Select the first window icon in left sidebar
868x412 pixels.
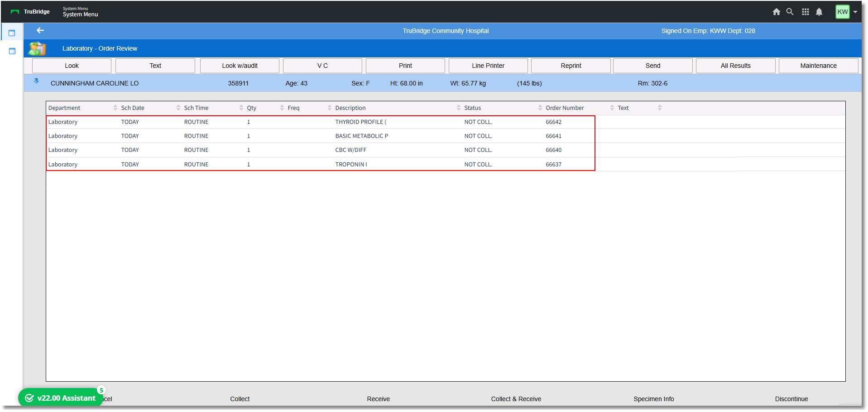pos(12,33)
